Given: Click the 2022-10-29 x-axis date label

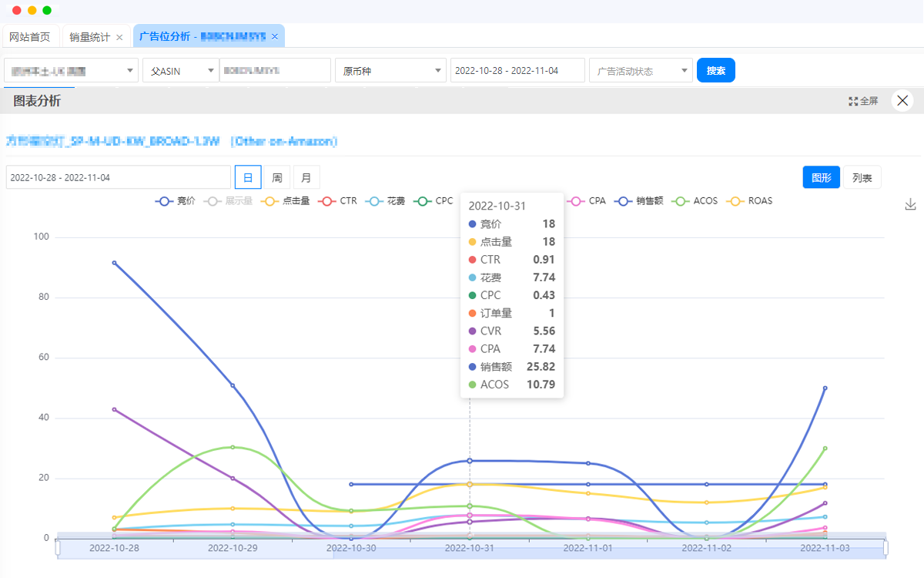Looking at the screenshot, I should point(233,548).
